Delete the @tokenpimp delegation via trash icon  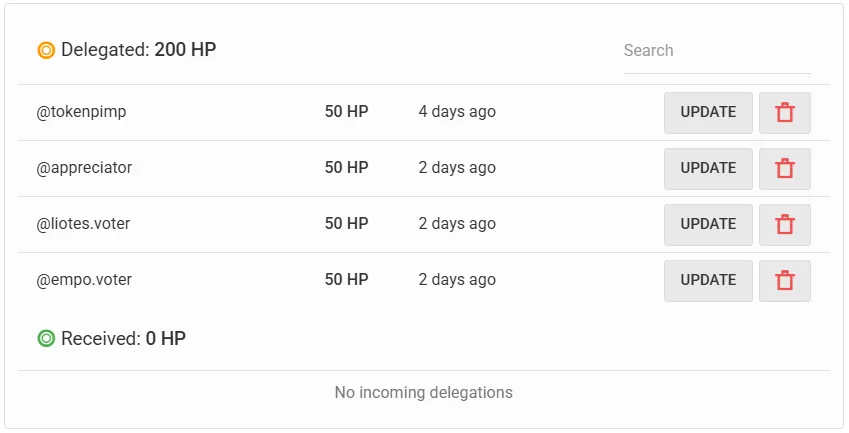[x=785, y=113]
